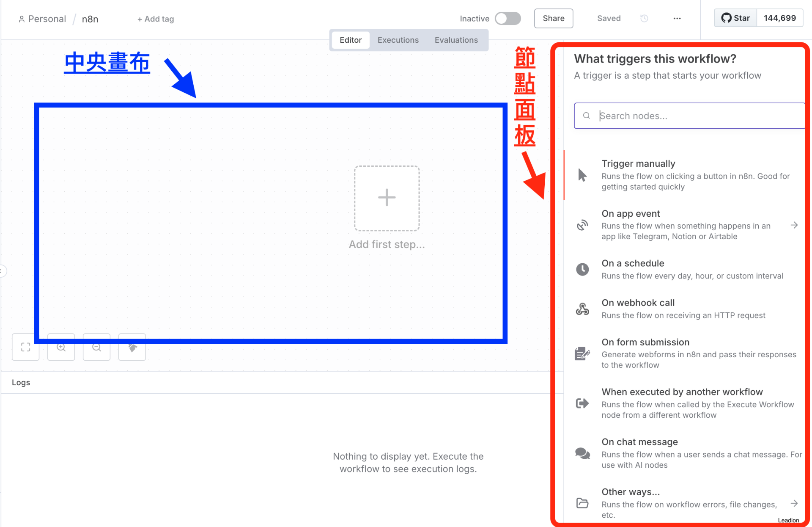Toggle the Inactive workflow switch
The image size is (812, 527).
click(507, 18)
